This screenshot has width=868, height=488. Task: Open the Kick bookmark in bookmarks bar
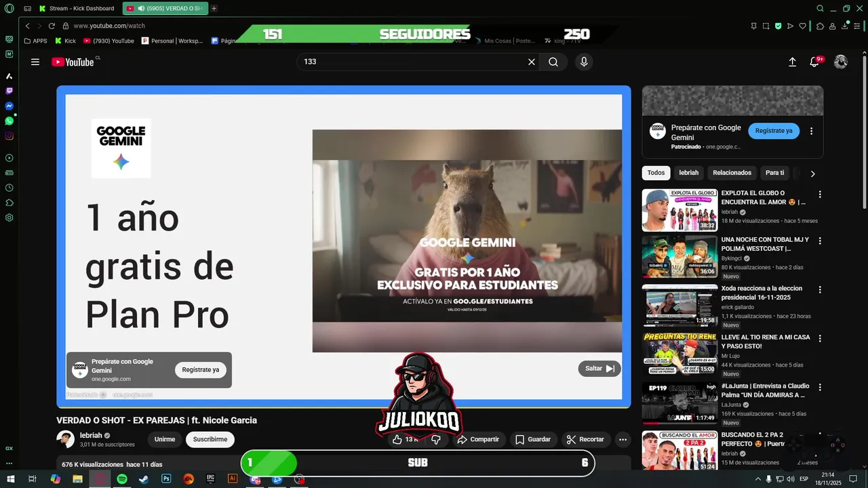click(x=66, y=41)
